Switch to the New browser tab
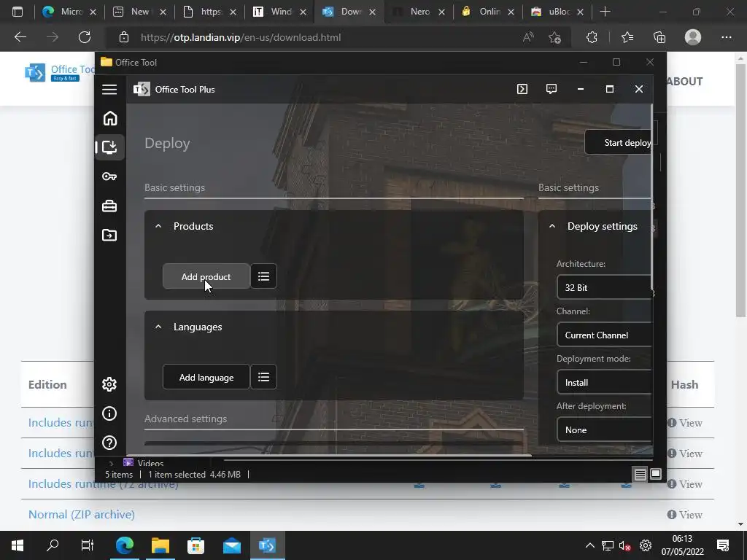The width and height of the screenshot is (747, 560). tap(139, 12)
